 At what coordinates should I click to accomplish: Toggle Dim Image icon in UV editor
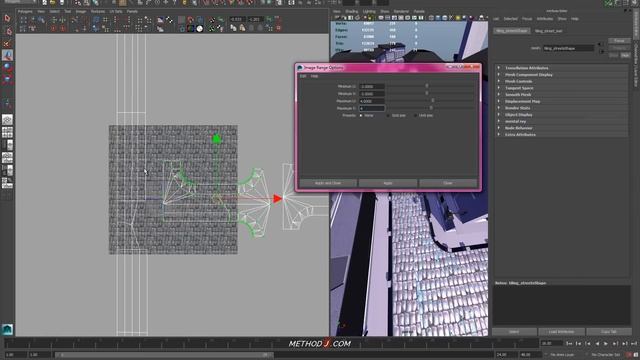pyautogui.click(x=160, y=29)
